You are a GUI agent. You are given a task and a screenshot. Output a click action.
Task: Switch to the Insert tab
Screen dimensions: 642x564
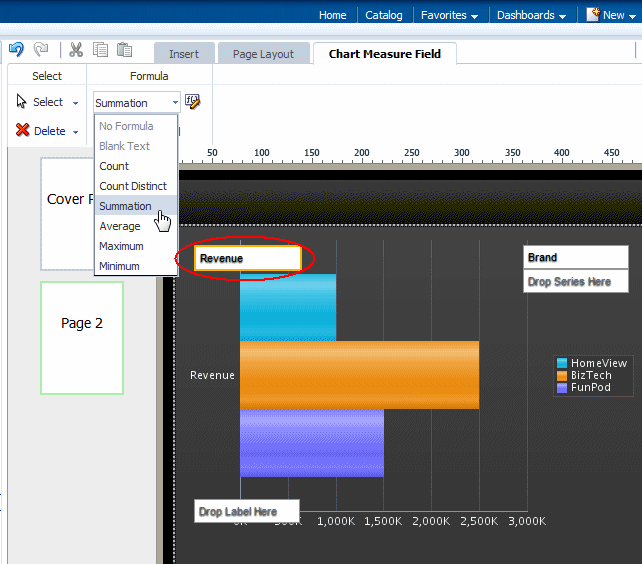click(x=184, y=54)
